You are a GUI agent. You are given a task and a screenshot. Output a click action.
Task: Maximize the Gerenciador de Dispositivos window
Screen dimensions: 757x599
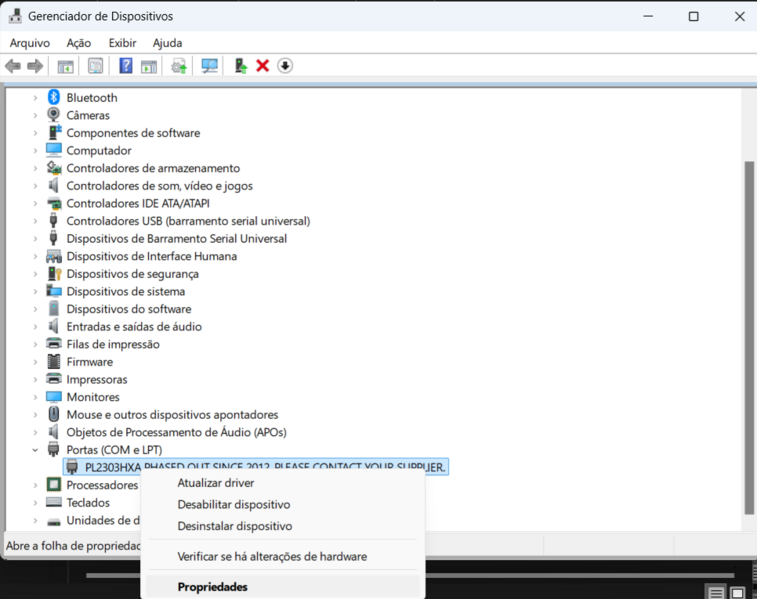(693, 16)
